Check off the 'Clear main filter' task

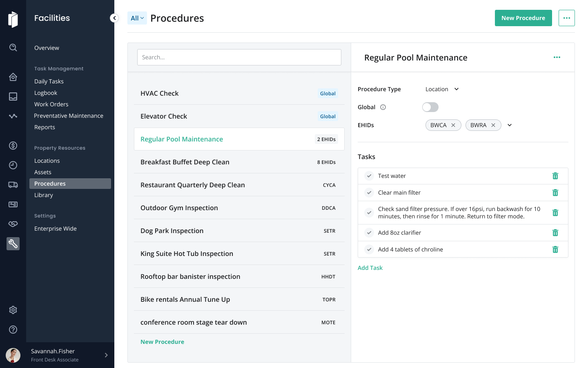(369, 193)
